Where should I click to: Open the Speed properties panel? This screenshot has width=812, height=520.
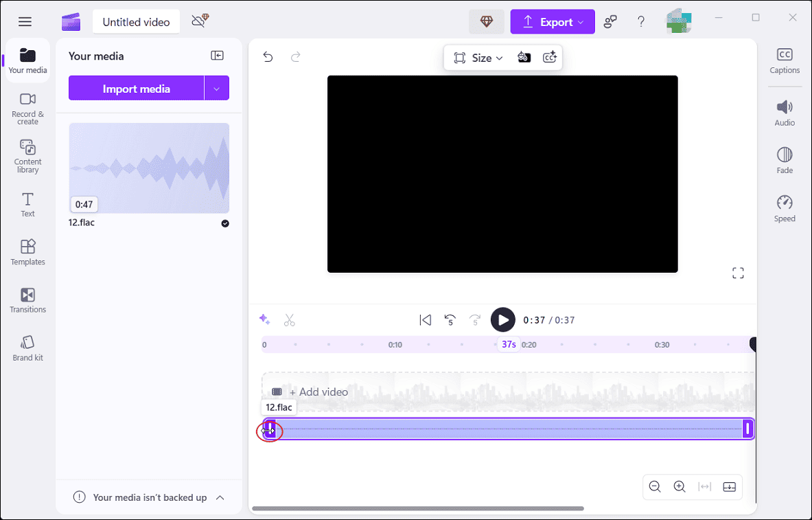click(x=785, y=208)
